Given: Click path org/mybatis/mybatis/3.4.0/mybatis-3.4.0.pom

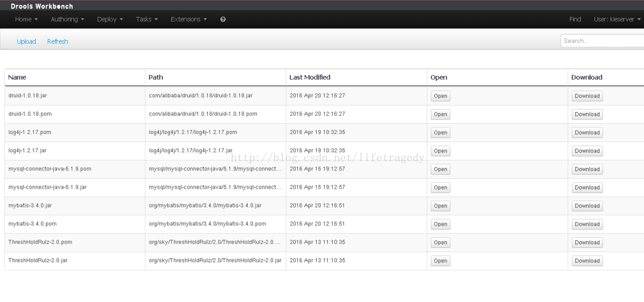Looking at the screenshot, I should point(207,224).
